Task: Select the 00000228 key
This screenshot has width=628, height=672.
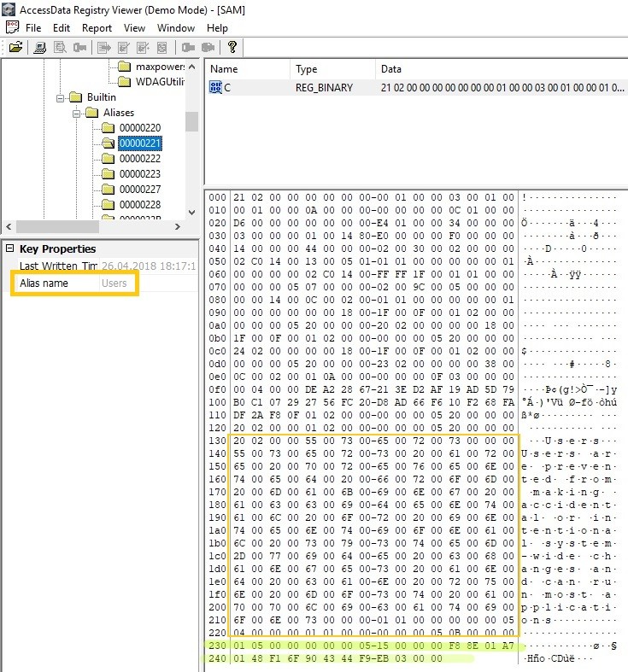Action: coord(140,205)
